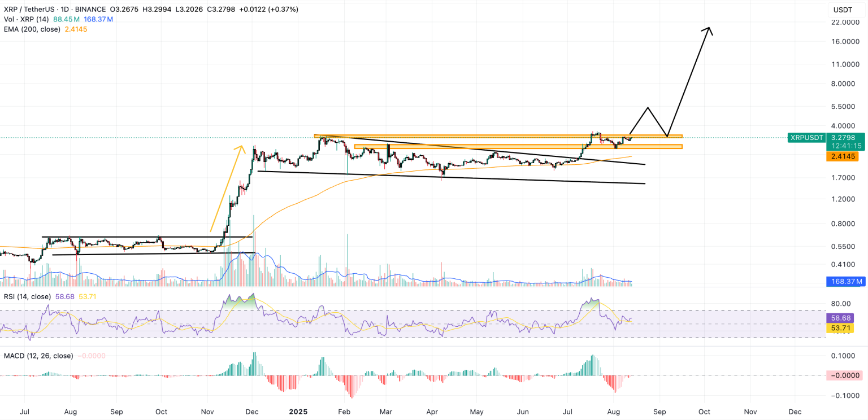Click the Apr label on time axis

(x=431, y=412)
